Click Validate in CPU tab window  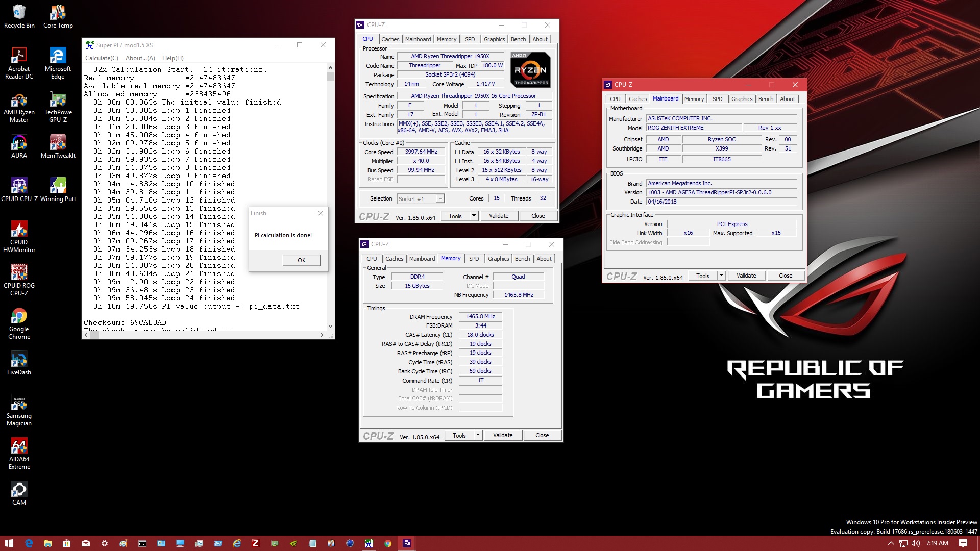pyautogui.click(x=499, y=216)
